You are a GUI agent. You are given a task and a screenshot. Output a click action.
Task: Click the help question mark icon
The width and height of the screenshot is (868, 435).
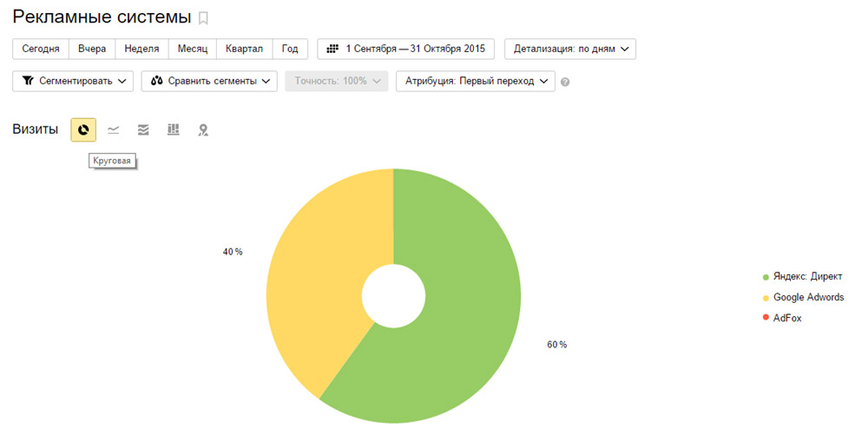565,82
